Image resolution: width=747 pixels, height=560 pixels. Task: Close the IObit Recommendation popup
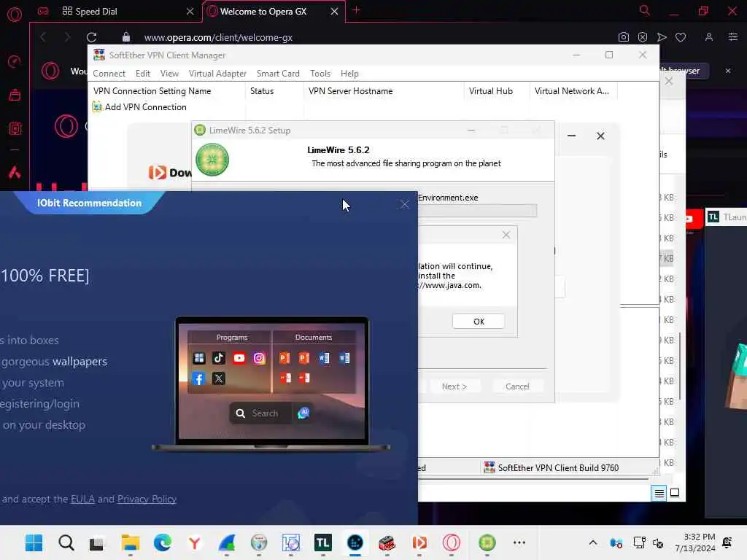(404, 204)
